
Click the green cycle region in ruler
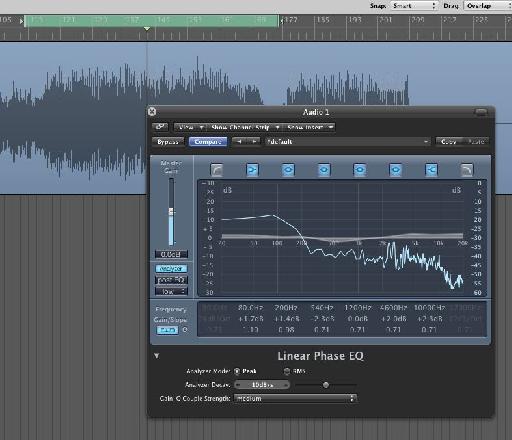(152, 21)
